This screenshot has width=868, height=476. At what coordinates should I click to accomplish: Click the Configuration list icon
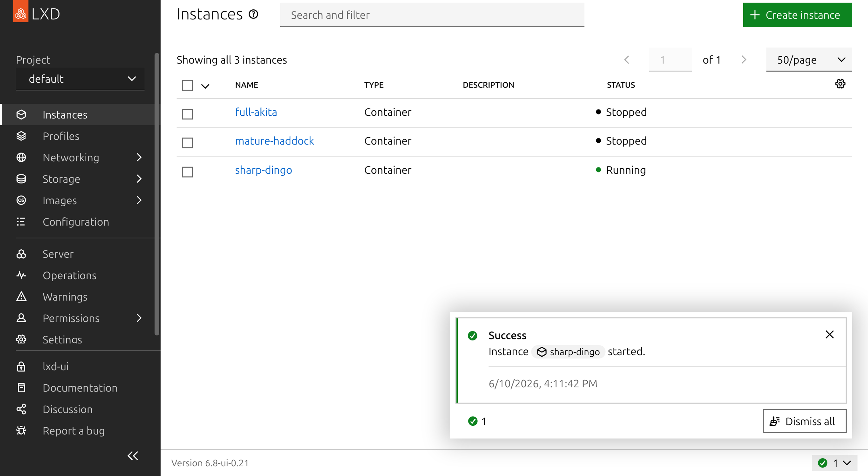coord(21,222)
